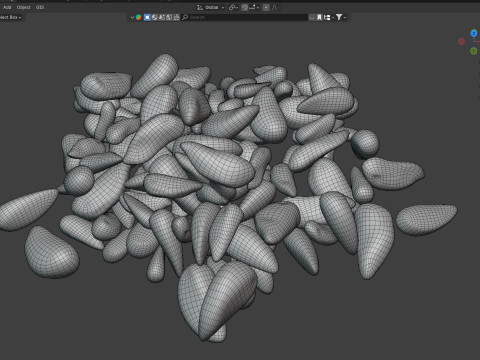Open the display mode list dropdown
The height and width of the screenshot is (360, 480).
click(328, 17)
